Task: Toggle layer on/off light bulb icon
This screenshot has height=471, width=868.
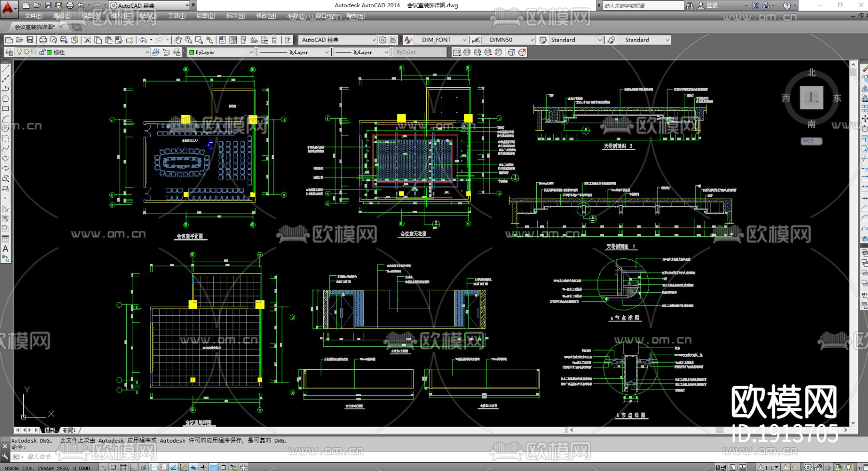Action: point(19,52)
